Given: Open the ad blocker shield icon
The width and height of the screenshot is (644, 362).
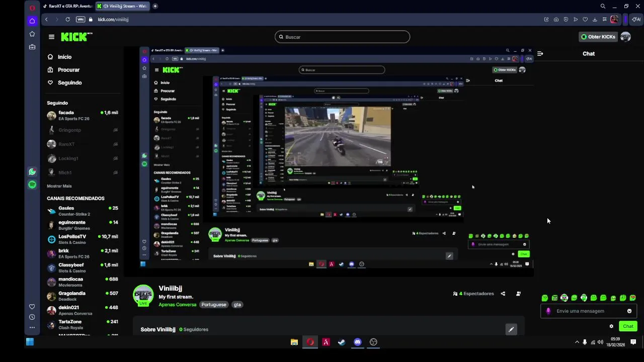Looking at the screenshot, I should (566, 20).
